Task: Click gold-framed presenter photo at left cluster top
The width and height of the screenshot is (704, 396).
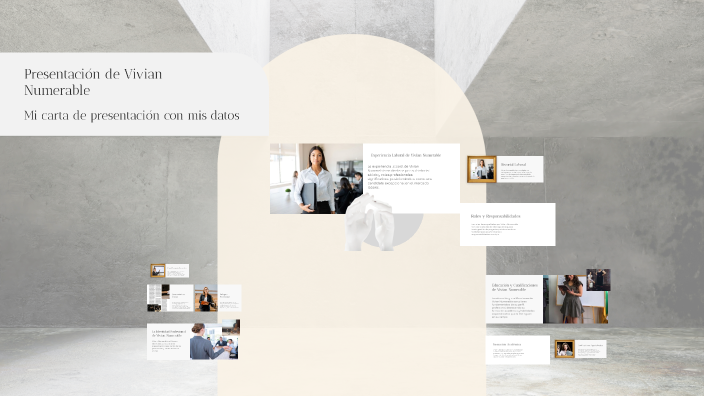Action: pyautogui.click(x=158, y=271)
